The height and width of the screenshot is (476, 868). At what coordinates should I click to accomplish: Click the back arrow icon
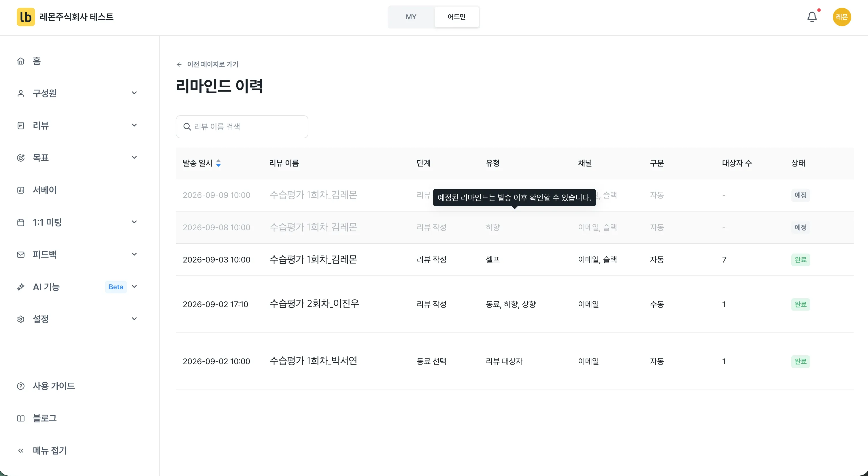[179, 64]
